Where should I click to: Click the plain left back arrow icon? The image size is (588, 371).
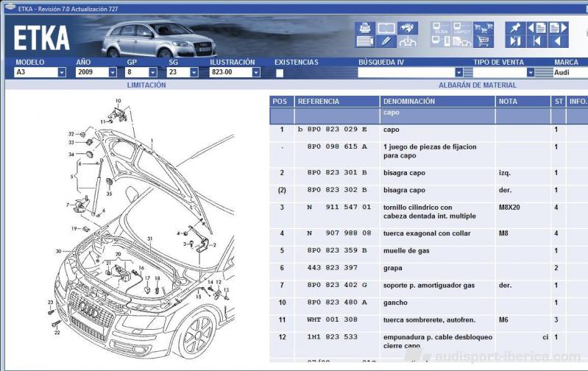click(559, 41)
